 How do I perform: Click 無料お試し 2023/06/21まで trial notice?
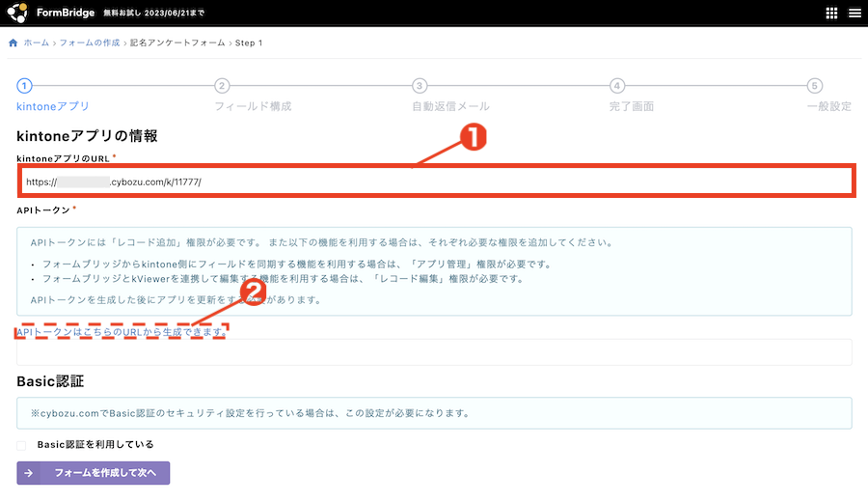coord(154,13)
